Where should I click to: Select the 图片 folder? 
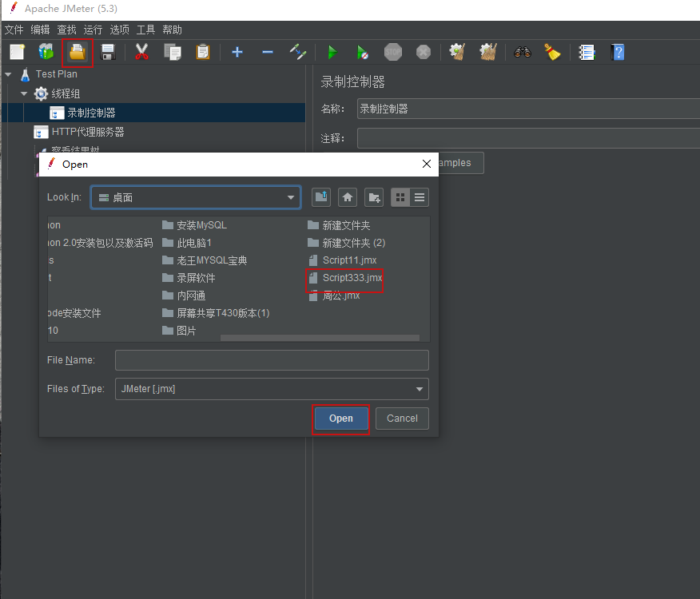[179, 331]
